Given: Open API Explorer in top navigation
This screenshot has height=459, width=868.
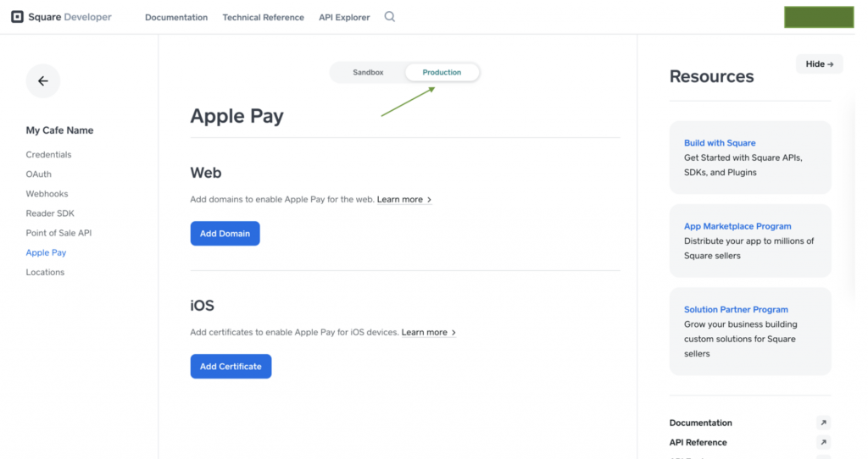Looking at the screenshot, I should [344, 17].
